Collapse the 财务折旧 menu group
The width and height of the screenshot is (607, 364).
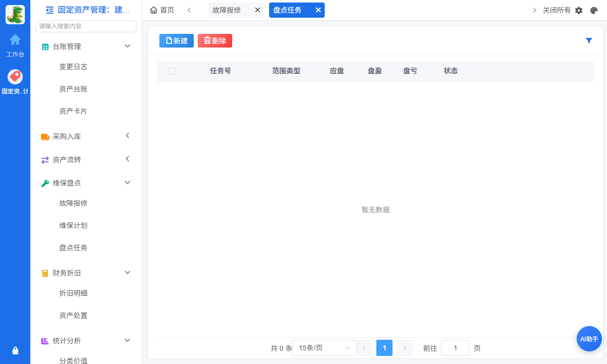(127, 272)
